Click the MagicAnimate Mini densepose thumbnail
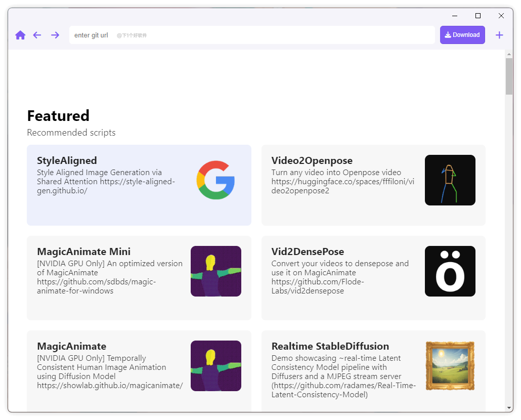The image size is (521, 420). [215, 271]
